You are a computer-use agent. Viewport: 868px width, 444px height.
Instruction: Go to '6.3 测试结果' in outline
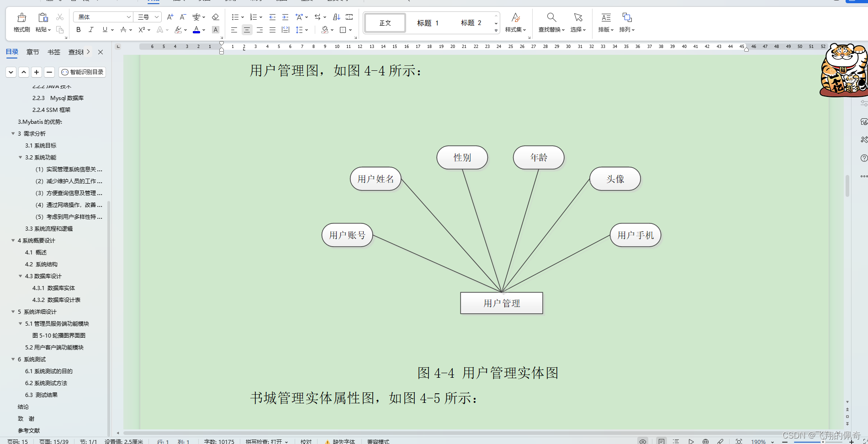pyautogui.click(x=41, y=395)
